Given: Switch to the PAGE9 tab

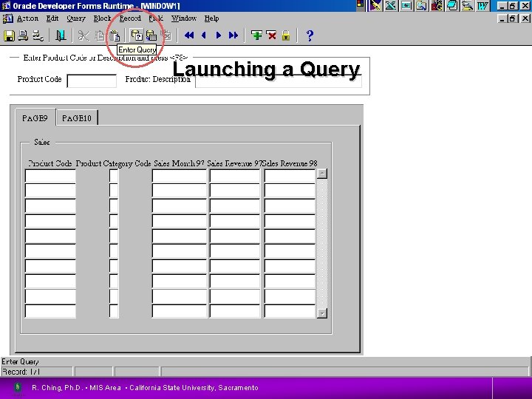Looking at the screenshot, I should point(35,117).
